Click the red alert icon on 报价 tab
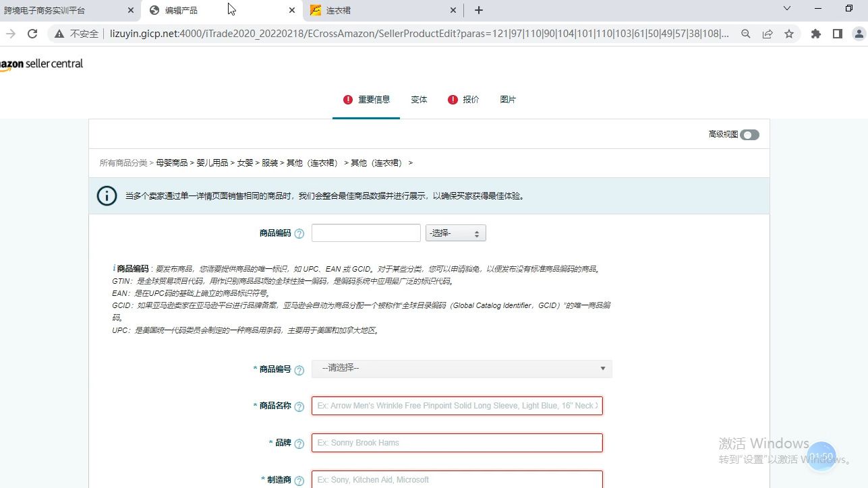868x488 pixels. tap(453, 100)
